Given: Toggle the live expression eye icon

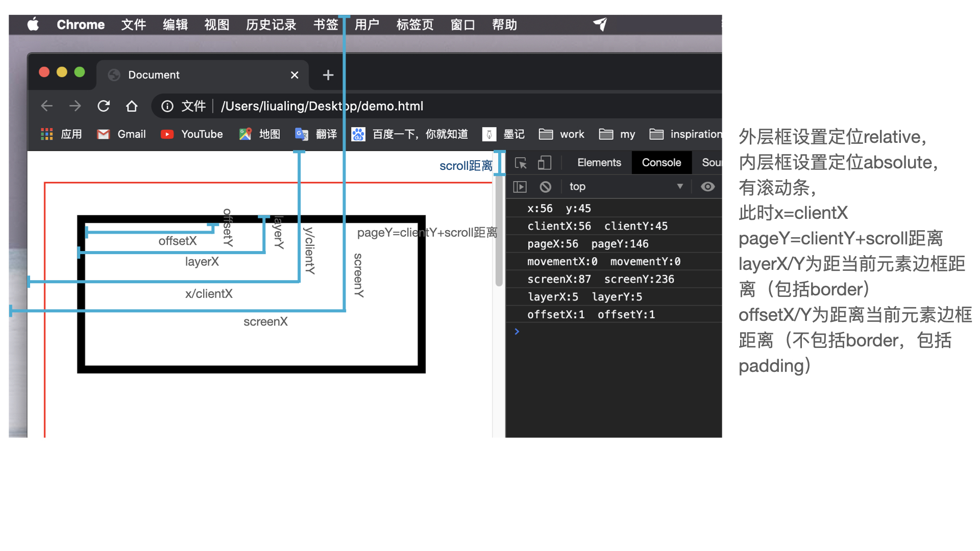Looking at the screenshot, I should coord(707,186).
